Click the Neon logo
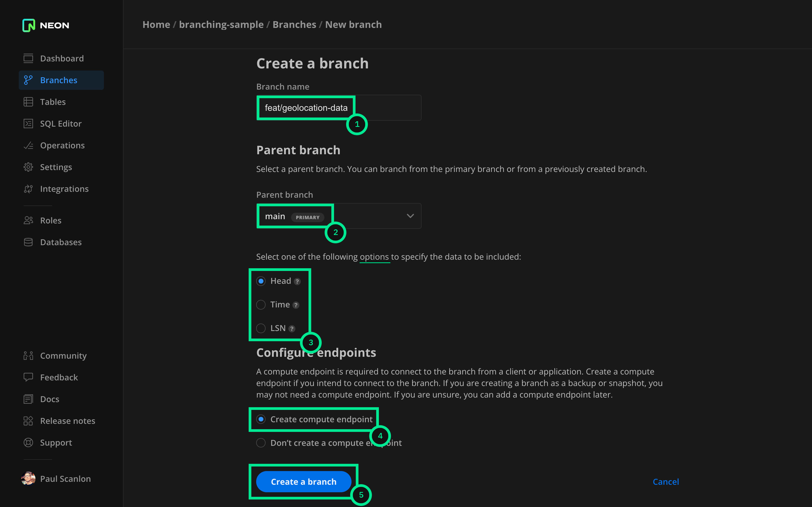 [x=45, y=25]
